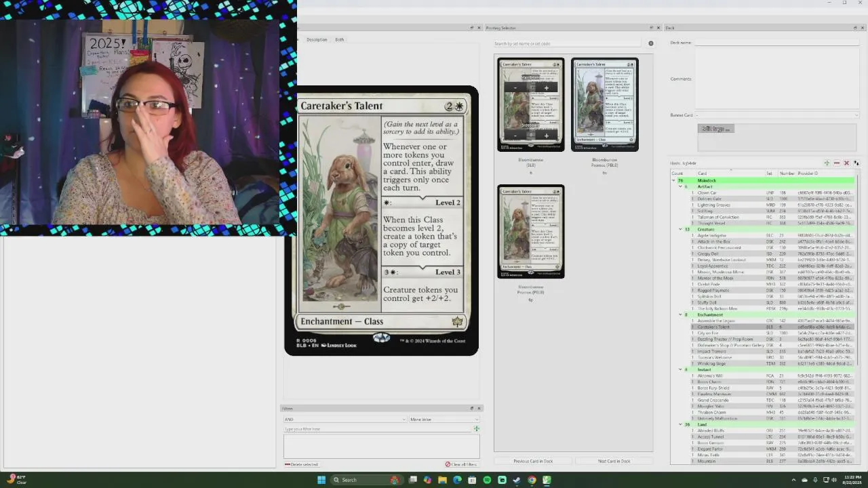This screenshot has width=868, height=488.
Task: Open the Banner Card dropdown
Action: tap(776, 115)
